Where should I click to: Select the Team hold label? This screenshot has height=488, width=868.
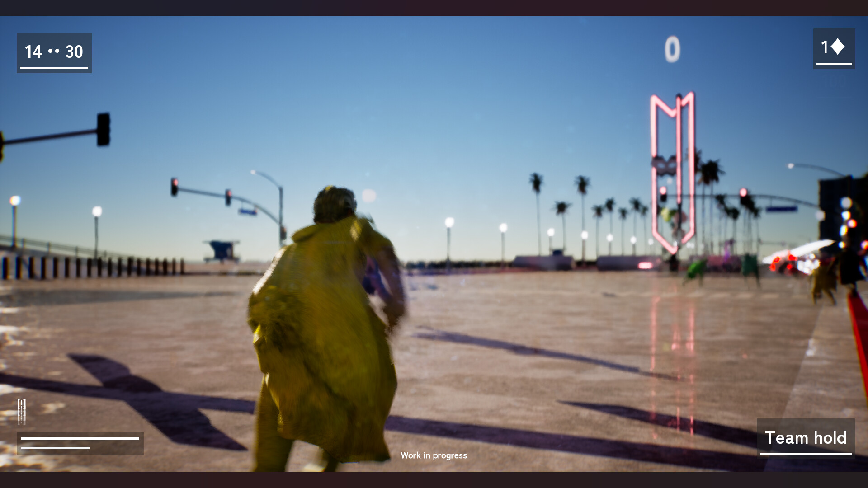click(805, 437)
